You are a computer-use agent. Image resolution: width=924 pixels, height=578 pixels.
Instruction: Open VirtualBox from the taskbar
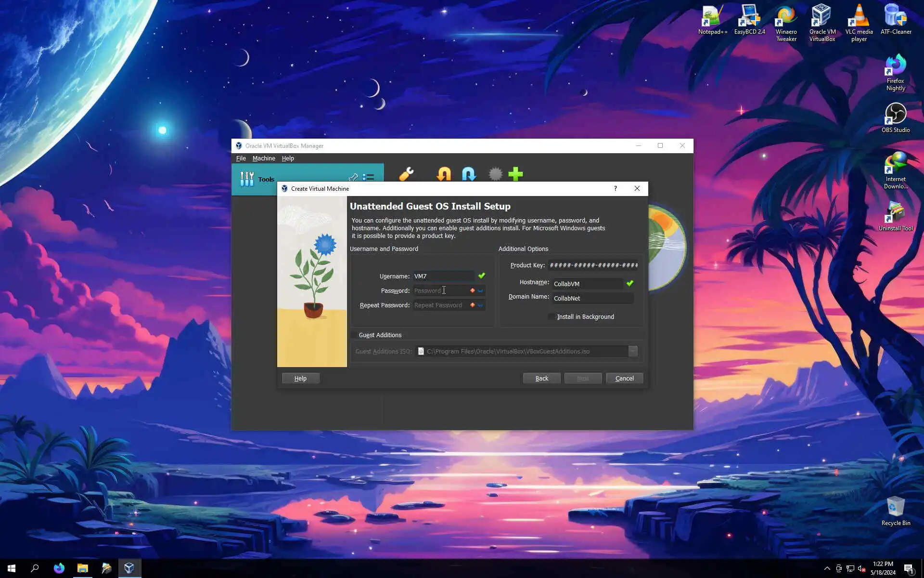(x=129, y=568)
